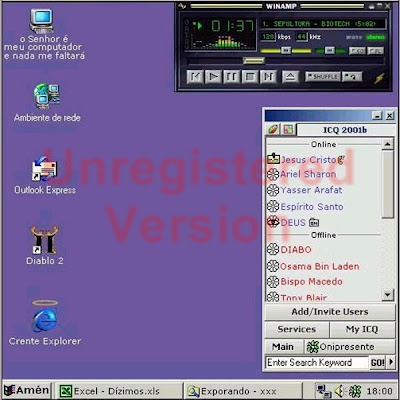This screenshot has height=400, width=400.
Task: Click ICQ flower icon left of title
Action: (x=273, y=129)
